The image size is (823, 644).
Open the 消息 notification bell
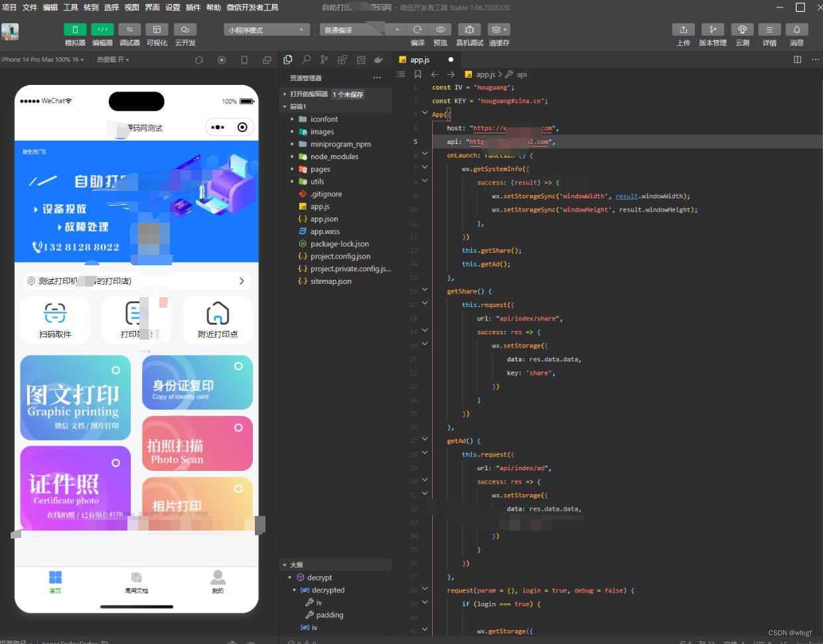(796, 30)
